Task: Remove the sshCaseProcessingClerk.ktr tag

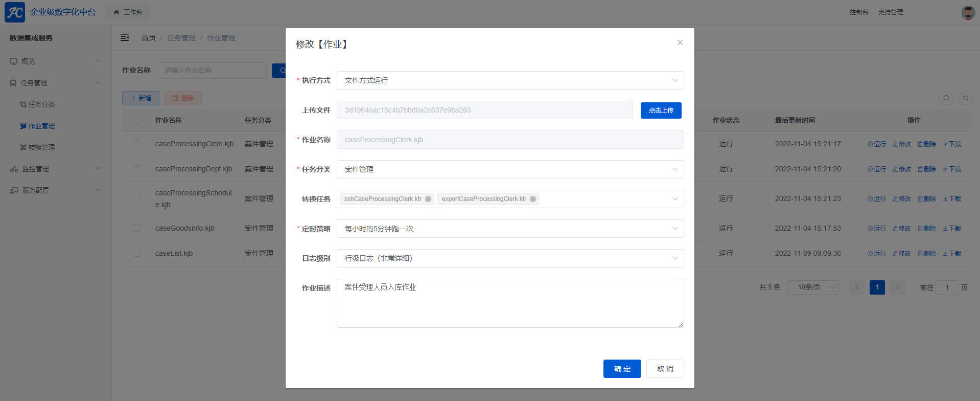Action: click(428, 199)
